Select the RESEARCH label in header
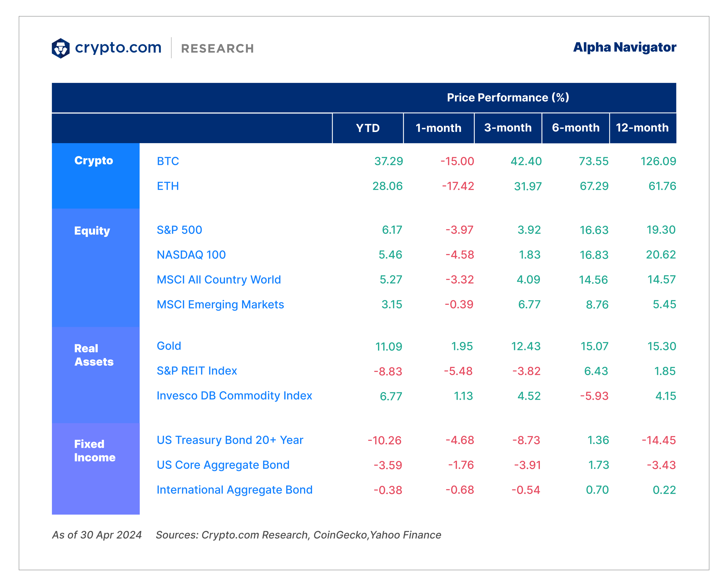The image size is (728, 586). (218, 48)
